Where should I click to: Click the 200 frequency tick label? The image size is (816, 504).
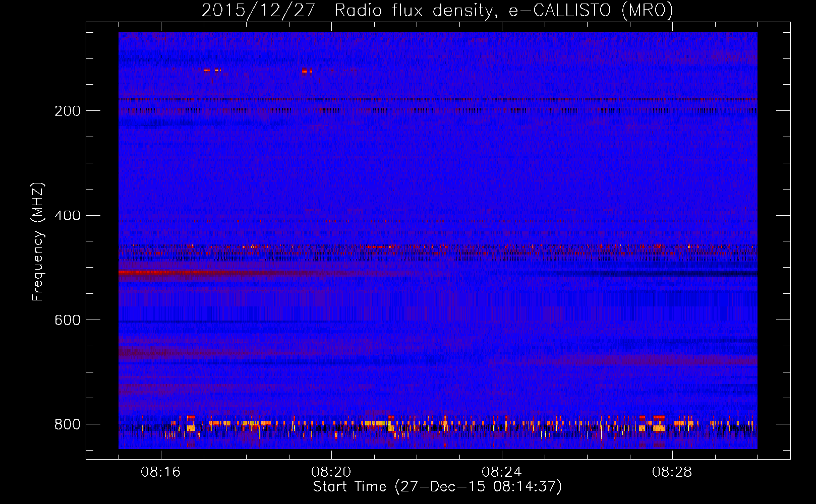point(68,111)
